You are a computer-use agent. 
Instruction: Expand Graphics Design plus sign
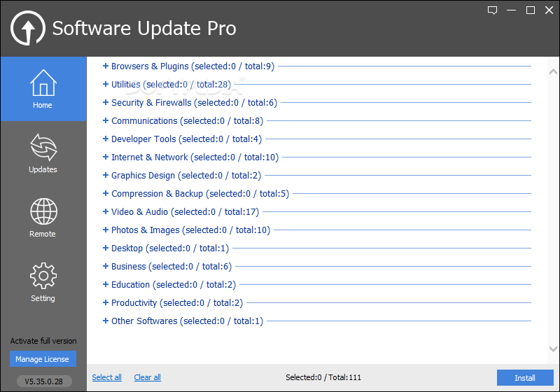106,175
